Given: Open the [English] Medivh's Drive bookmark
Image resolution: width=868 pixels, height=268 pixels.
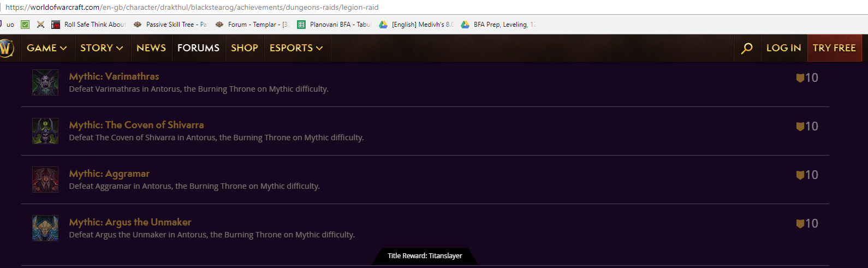Looking at the screenshot, I should tap(417, 25).
